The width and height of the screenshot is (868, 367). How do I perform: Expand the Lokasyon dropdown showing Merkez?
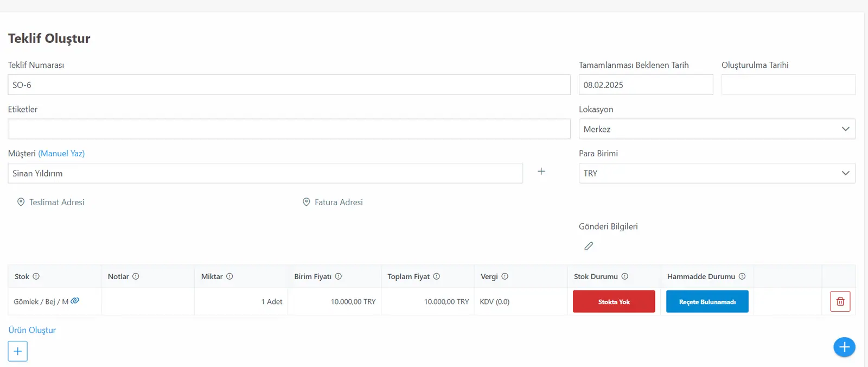[x=717, y=129]
